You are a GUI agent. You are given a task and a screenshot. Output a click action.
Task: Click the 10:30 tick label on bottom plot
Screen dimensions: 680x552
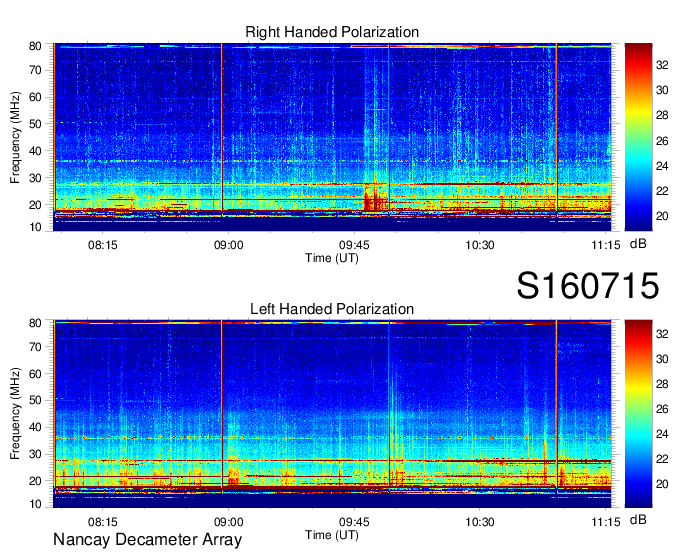coord(480,522)
